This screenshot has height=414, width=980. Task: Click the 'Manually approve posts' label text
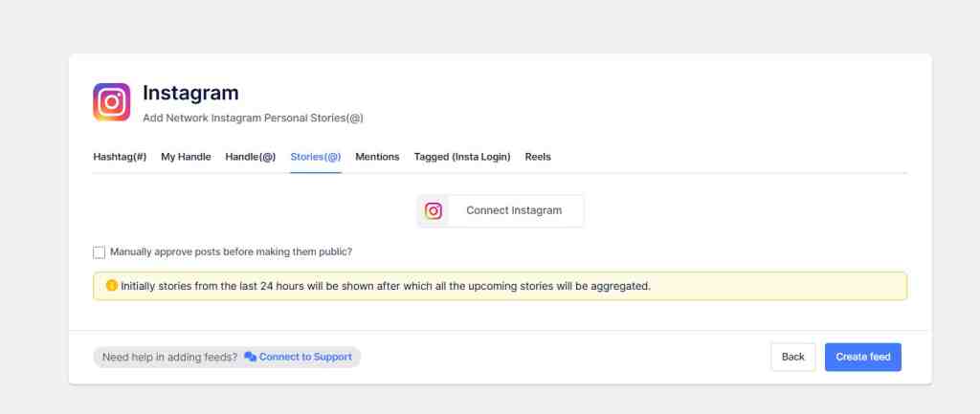[231, 252]
